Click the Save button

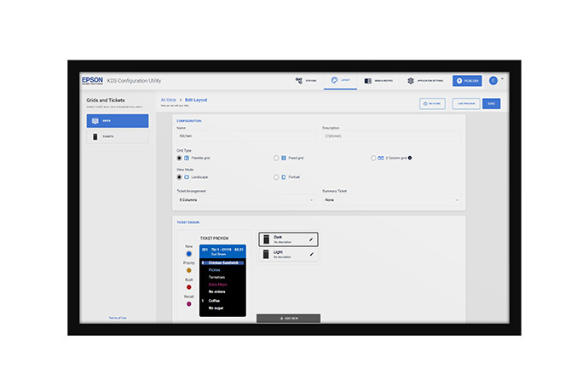click(x=491, y=103)
